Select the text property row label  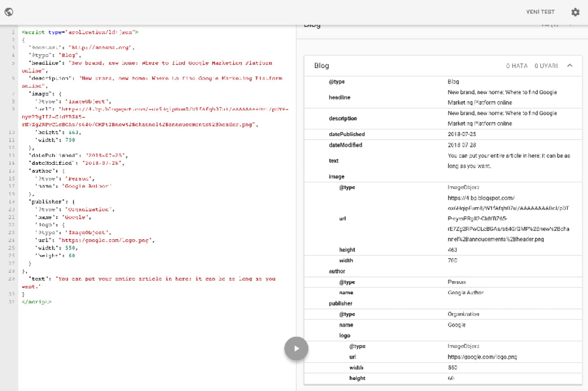333,160
